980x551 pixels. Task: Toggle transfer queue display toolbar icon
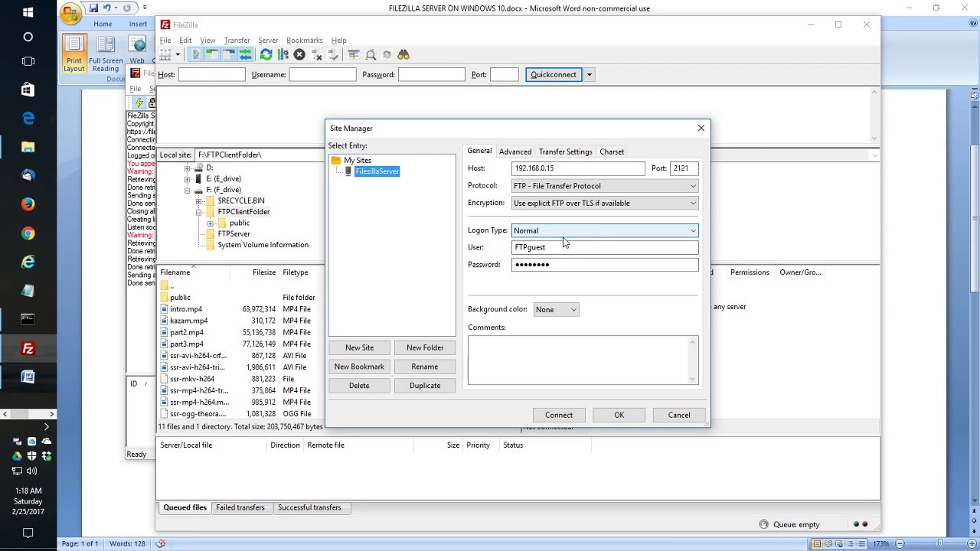245,54
